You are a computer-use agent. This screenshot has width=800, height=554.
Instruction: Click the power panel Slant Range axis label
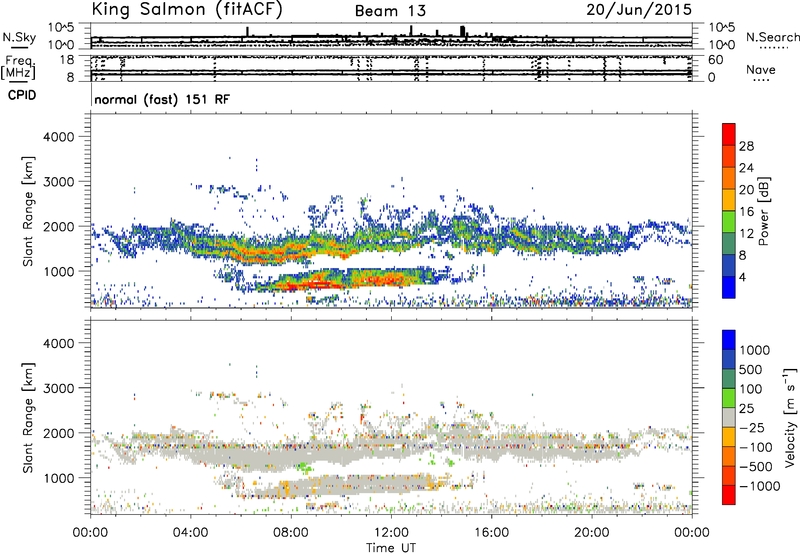click(x=28, y=211)
